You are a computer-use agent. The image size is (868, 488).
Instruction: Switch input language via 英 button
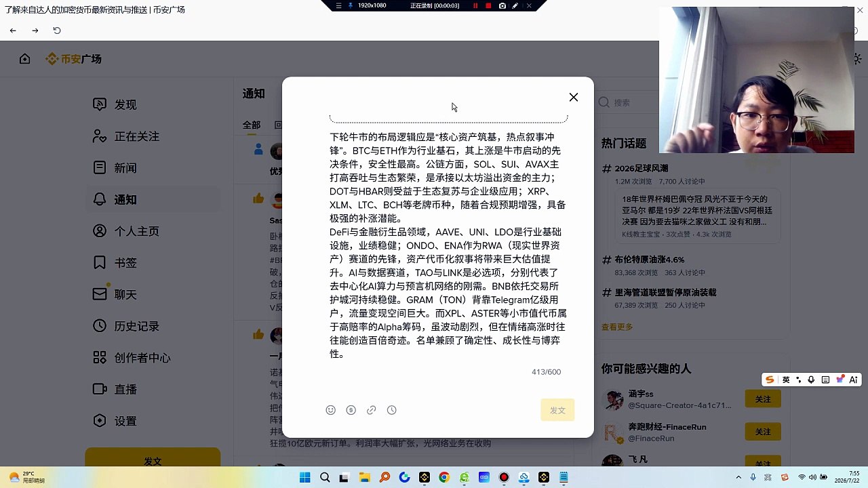point(786,380)
